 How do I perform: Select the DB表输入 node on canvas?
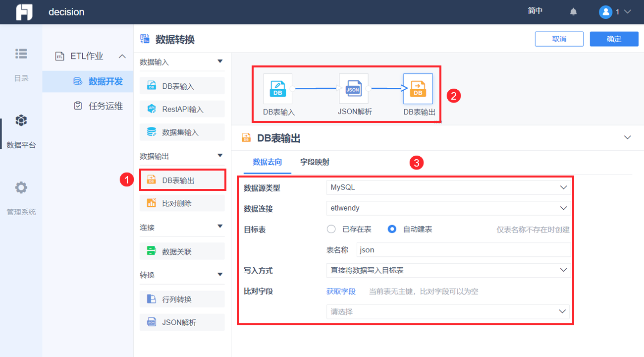278,89
